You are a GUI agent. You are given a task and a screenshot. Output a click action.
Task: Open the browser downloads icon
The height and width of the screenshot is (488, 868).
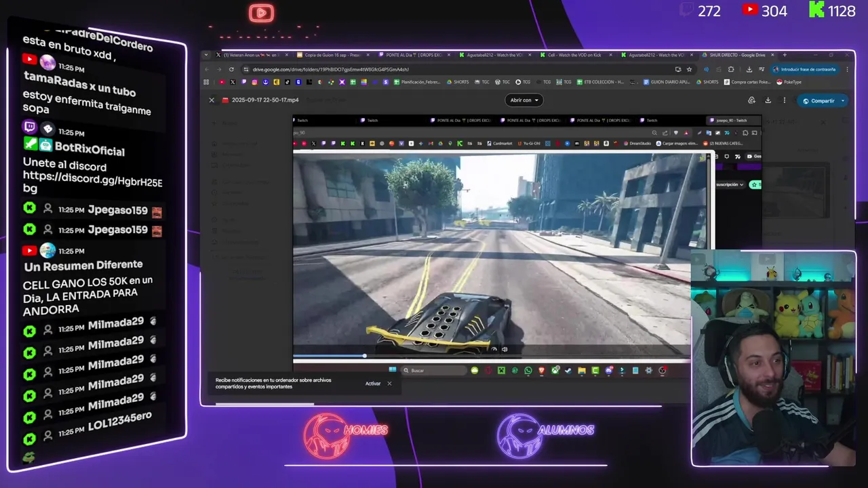click(x=749, y=69)
